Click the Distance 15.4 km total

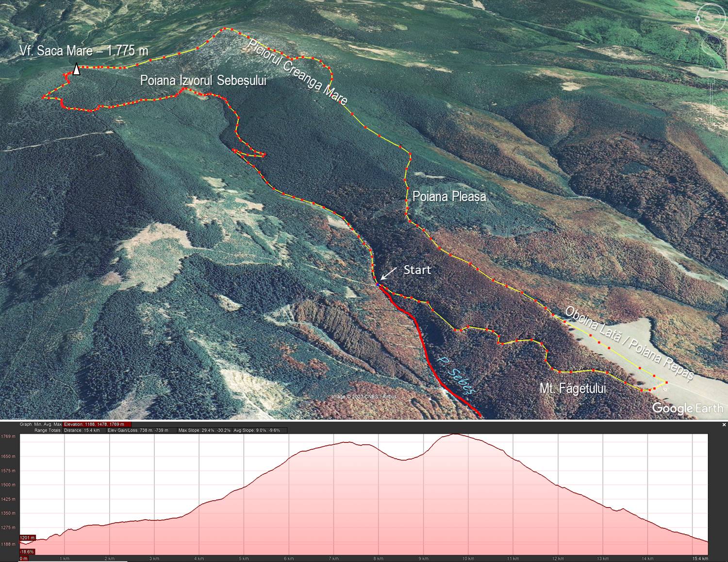click(x=82, y=430)
